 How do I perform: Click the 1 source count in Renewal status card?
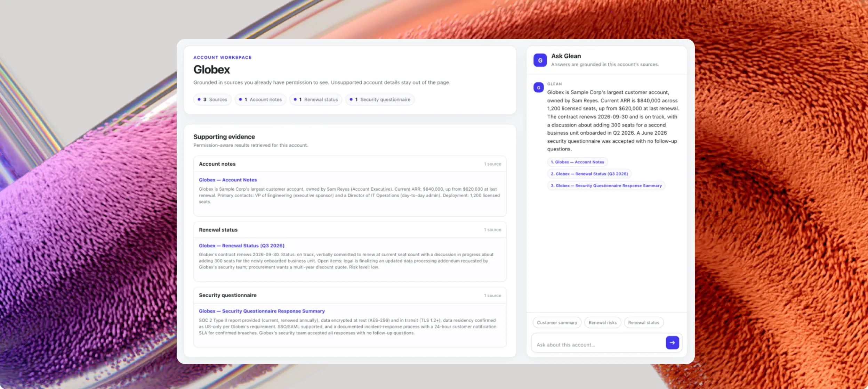(x=492, y=230)
